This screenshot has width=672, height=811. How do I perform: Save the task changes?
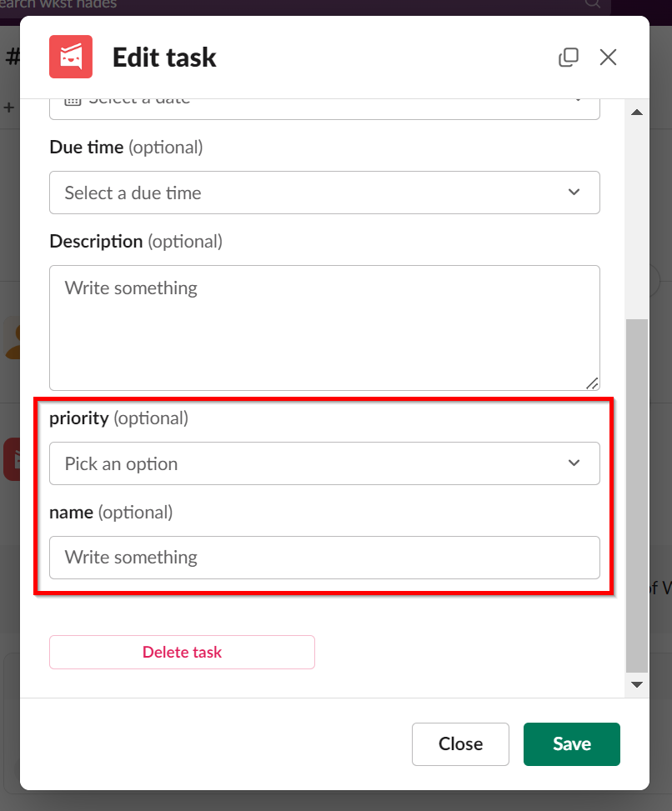(572, 744)
